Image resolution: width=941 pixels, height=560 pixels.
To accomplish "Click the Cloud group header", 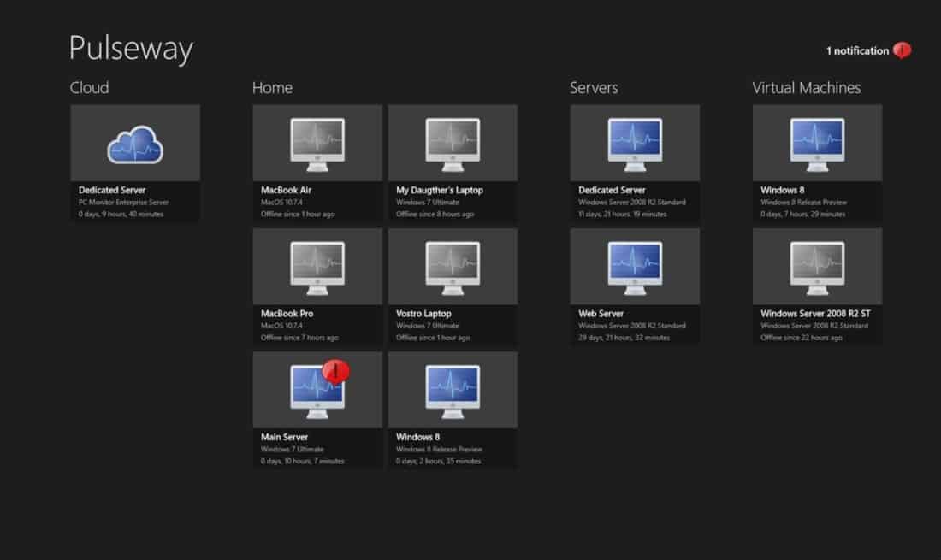I will (x=89, y=87).
